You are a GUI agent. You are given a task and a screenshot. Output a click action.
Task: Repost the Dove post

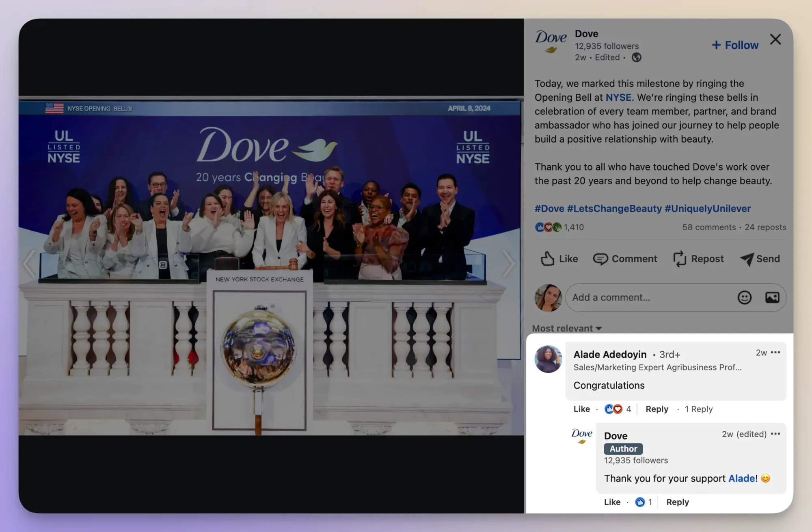698,259
